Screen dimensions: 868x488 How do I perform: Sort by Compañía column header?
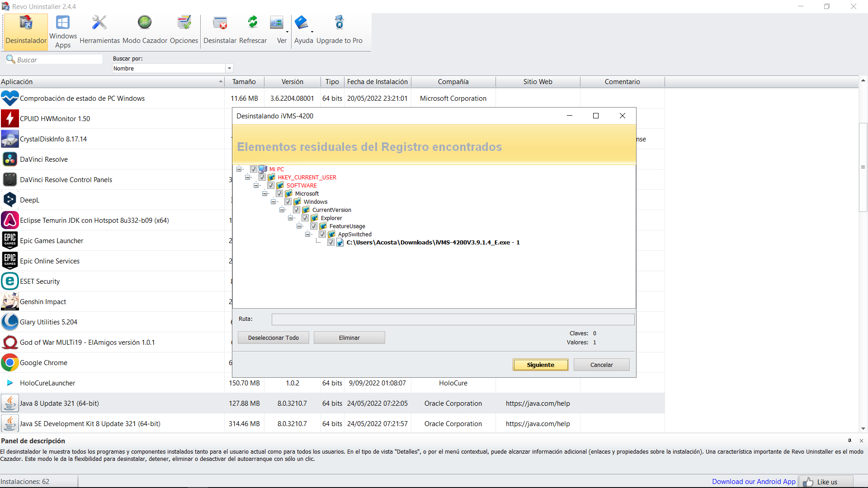(453, 82)
